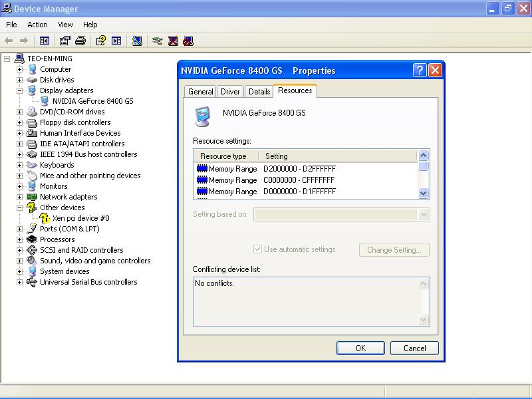Click the Disable device toolbar icon

pos(188,41)
